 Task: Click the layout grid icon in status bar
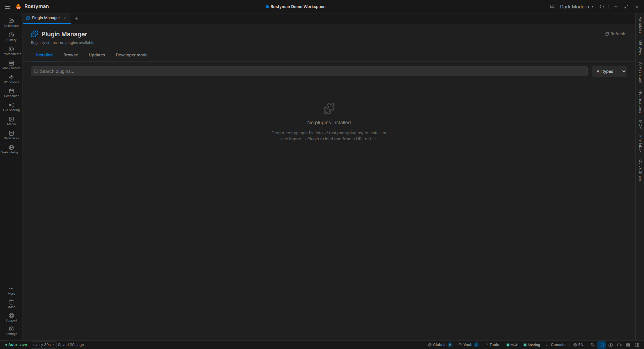click(x=628, y=345)
